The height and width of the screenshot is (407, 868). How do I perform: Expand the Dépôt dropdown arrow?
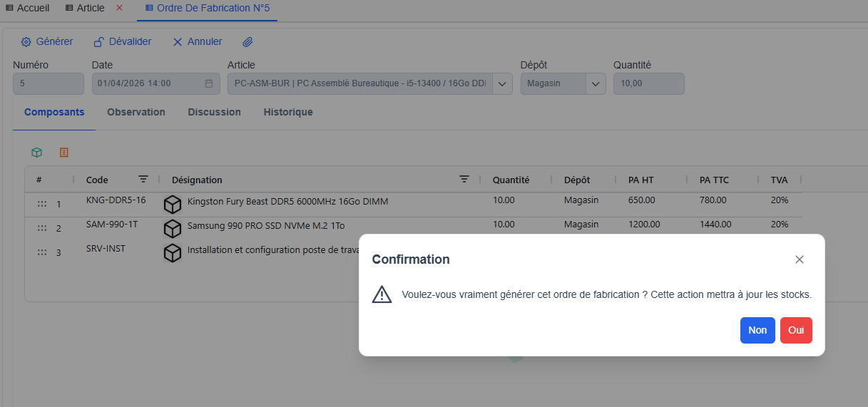tap(596, 83)
